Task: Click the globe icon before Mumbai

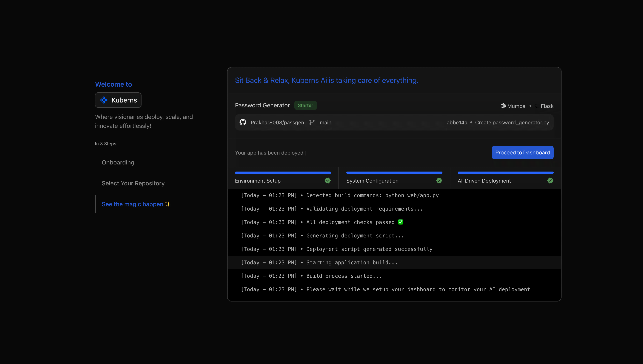Action: (503, 106)
